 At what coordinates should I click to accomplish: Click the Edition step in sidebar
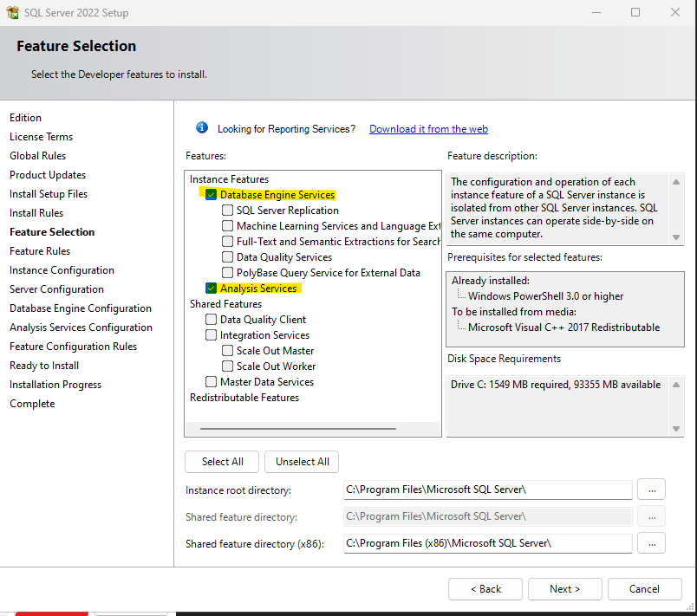pos(25,118)
